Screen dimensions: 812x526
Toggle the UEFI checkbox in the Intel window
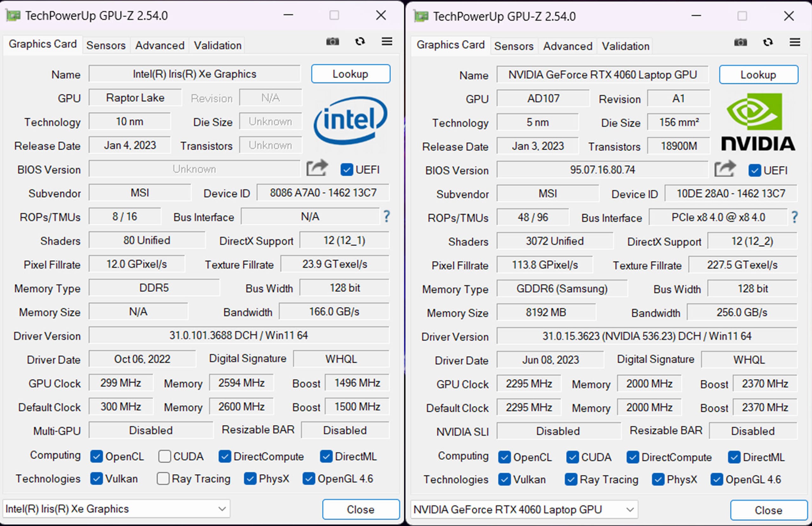[x=347, y=170]
